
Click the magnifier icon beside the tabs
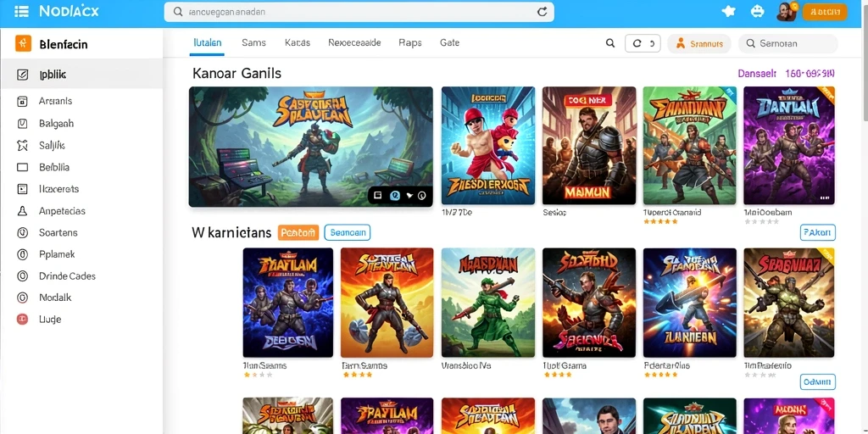tap(610, 43)
